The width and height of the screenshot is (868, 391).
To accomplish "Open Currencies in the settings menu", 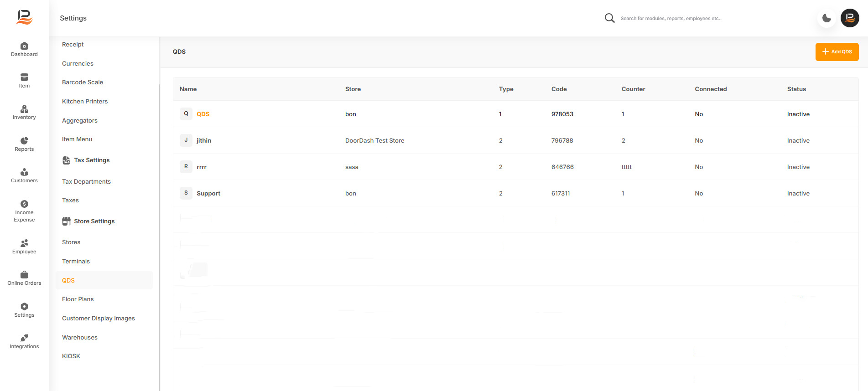I will [x=78, y=63].
